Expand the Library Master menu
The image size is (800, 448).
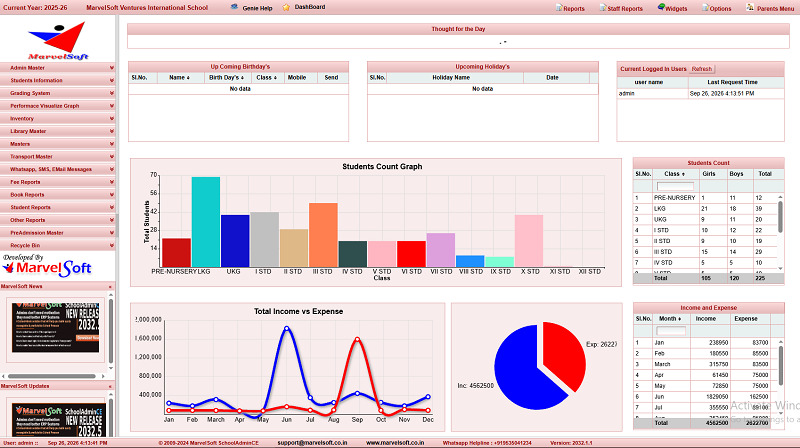coord(58,131)
